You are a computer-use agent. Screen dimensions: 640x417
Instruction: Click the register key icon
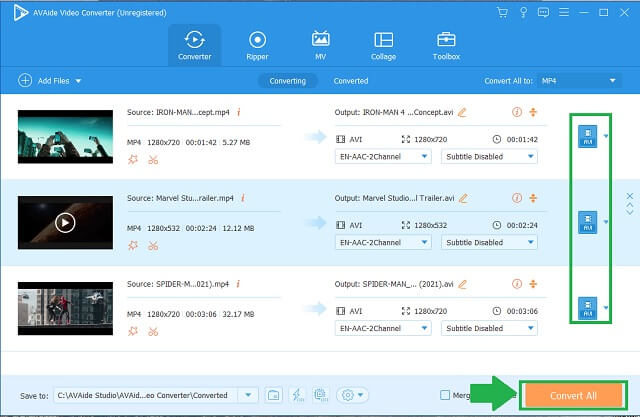coord(523,13)
